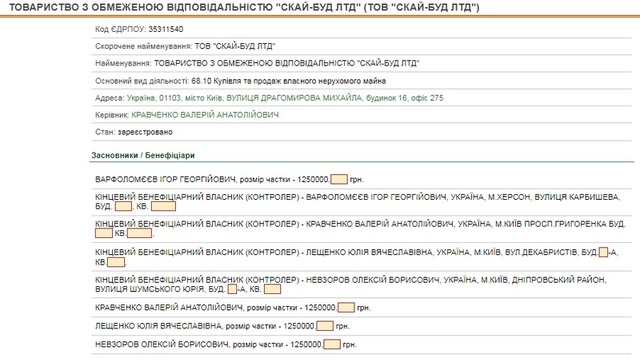Select the company title heading ТОВ СКАЙ-БУД ЛТД
Image resolution: width=640 pixels, height=362 pixels.
pyautogui.click(x=244, y=7)
